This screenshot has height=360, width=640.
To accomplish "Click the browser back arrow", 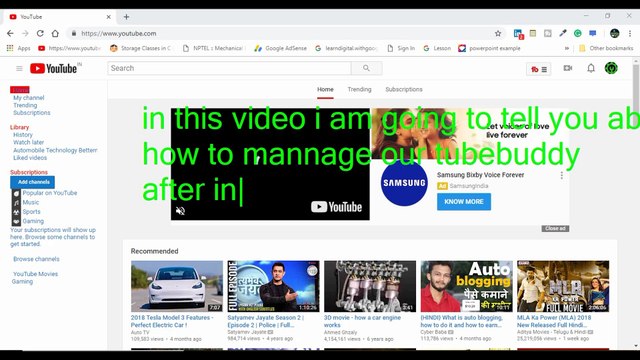I will point(10,33).
